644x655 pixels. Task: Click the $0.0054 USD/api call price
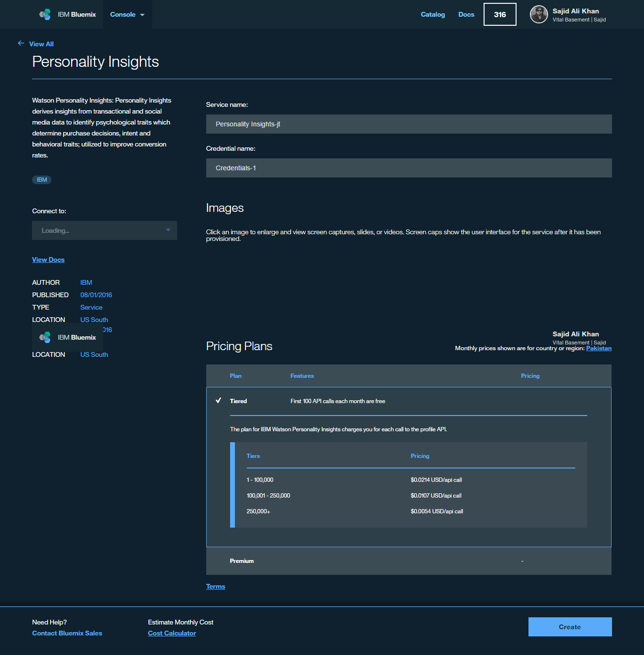coord(437,511)
